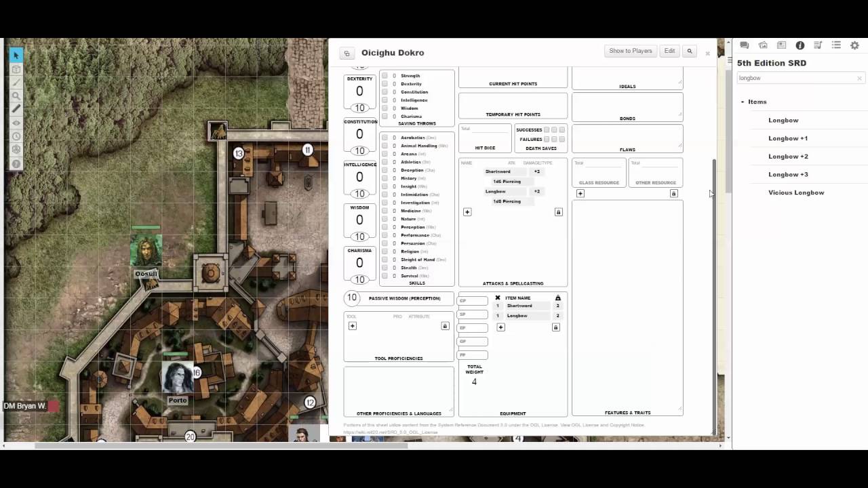
Task: Click the Oosuil token on map
Action: tap(146, 251)
